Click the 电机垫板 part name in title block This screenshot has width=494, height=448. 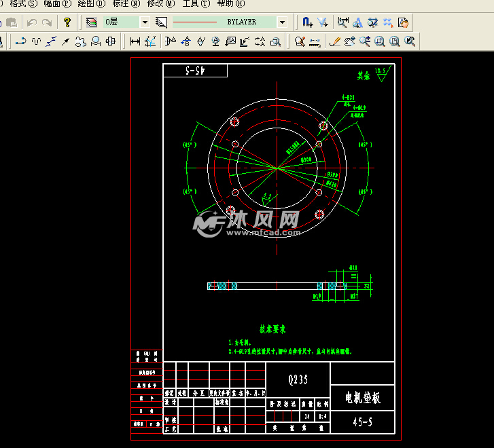pyautogui.click(x=363, y=398)
